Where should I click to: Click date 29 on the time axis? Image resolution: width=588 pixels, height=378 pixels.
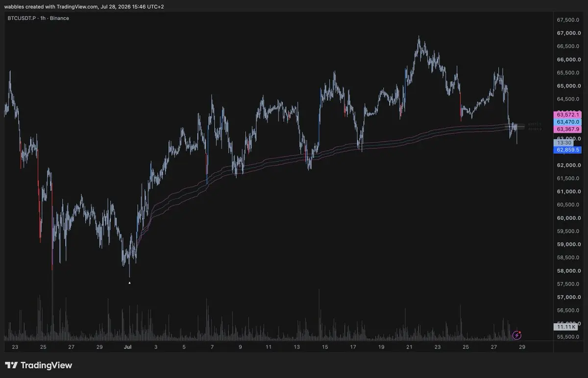pyautogui.click(x=522, y=347)
